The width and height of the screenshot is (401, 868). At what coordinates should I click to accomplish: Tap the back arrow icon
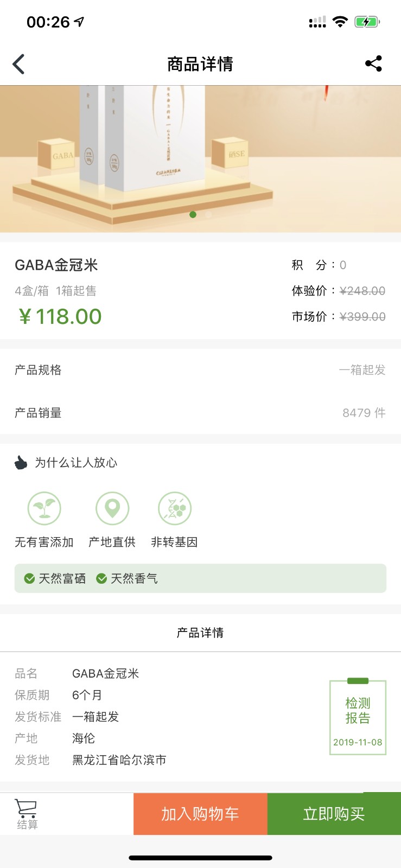tap(19, 64)
